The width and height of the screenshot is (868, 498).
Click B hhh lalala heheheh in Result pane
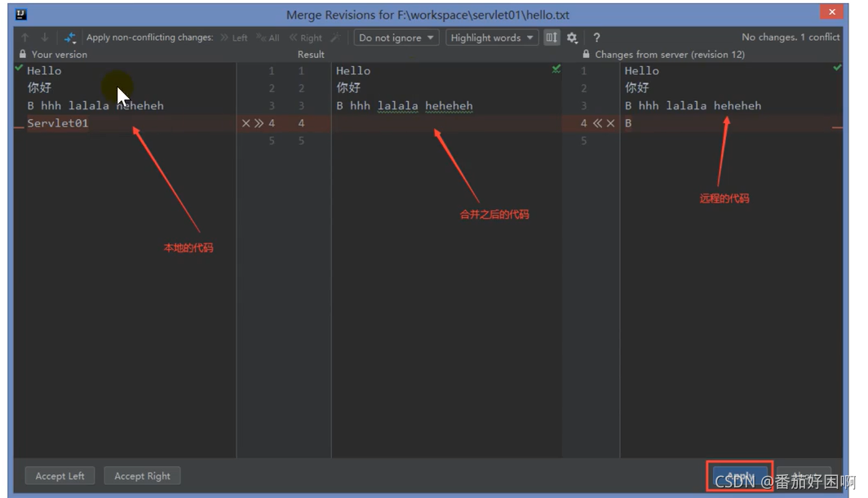coord(405,106)
